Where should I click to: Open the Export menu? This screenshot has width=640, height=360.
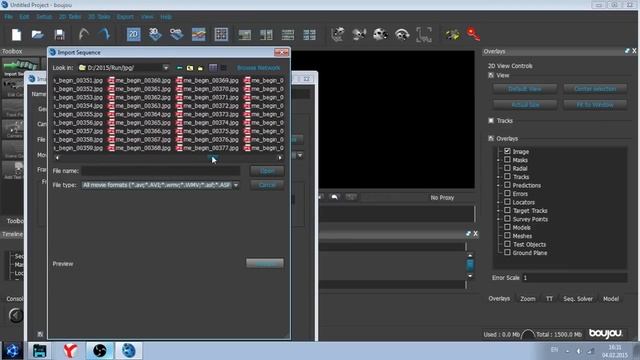click(x=125, y=17)
